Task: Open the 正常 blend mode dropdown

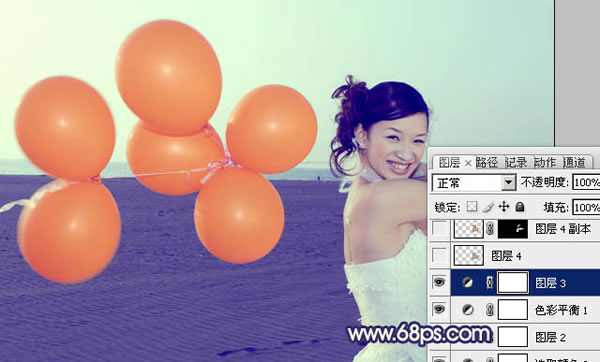Action: coord(474,183)
